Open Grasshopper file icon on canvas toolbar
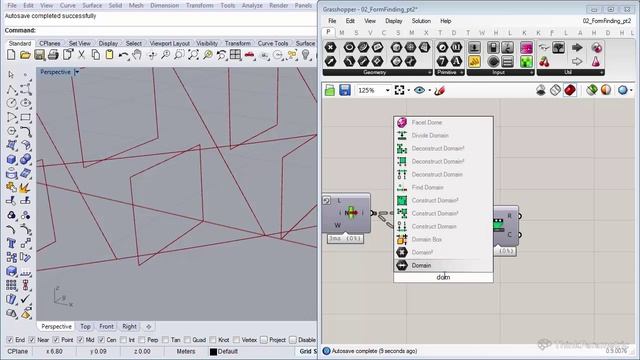Screen dimensions: 640x360 [330, 90]
